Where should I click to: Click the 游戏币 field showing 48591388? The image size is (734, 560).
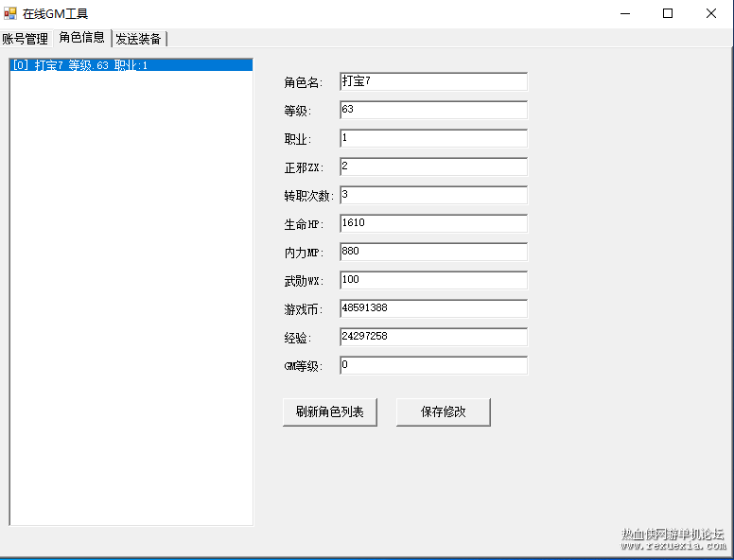pos(433,308)
